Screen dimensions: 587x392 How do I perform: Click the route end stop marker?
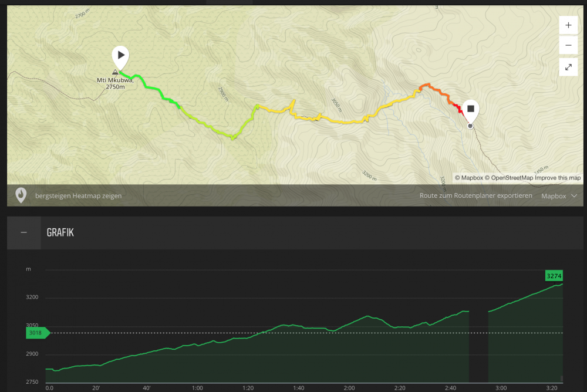[x=470, y=109]
